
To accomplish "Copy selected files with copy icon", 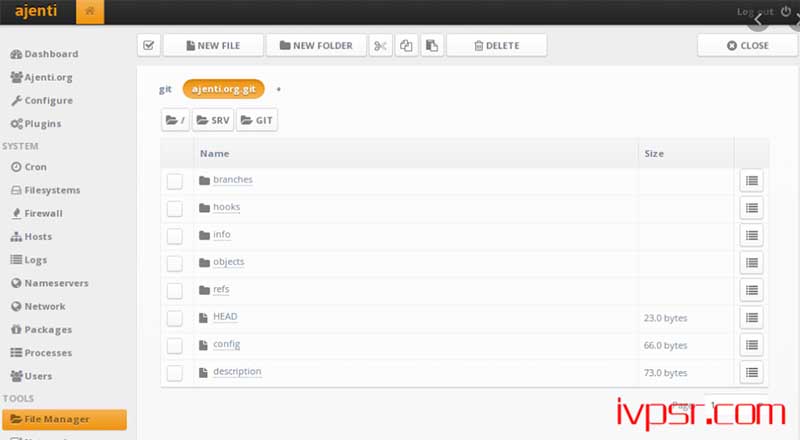I will (x=406, y=45).
